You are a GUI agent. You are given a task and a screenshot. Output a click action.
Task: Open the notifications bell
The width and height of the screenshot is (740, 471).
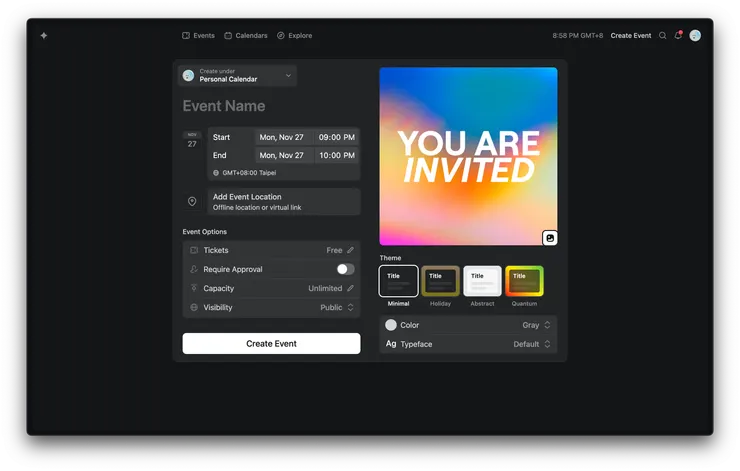[678, 35]
